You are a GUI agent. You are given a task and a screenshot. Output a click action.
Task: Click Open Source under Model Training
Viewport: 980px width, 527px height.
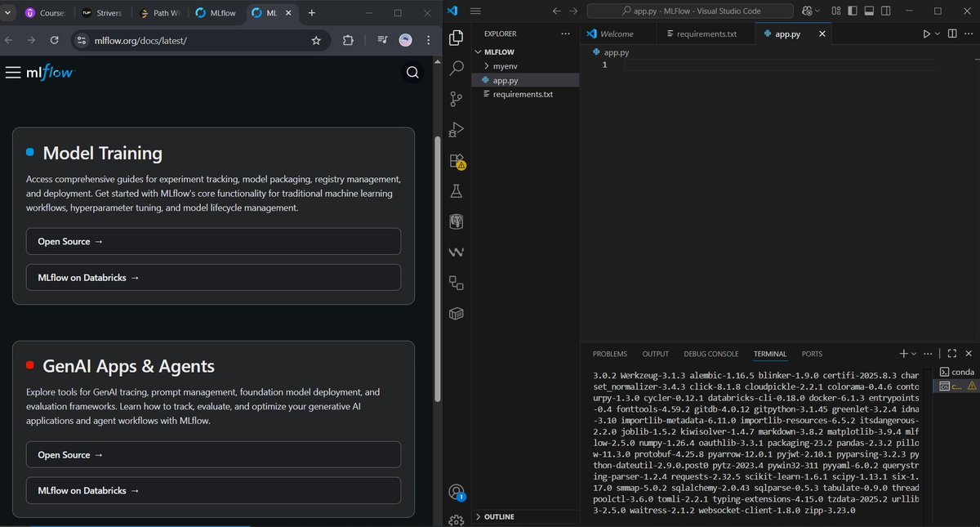coord(213,241)
